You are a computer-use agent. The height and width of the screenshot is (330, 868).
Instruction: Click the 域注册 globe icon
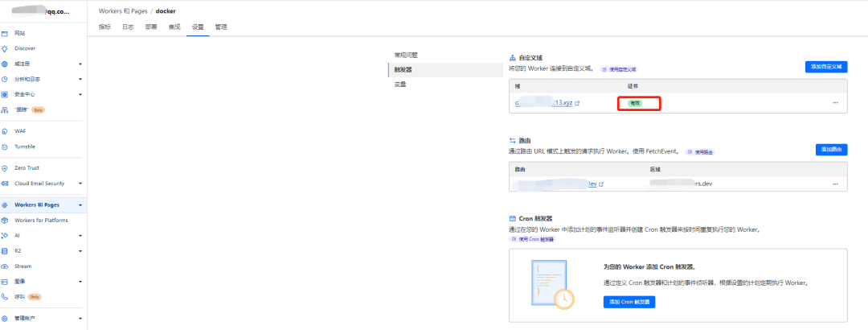pos(5,64)
